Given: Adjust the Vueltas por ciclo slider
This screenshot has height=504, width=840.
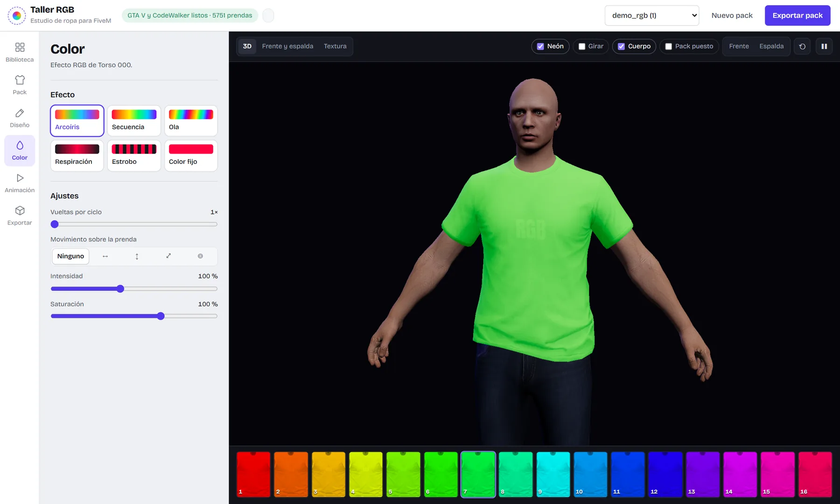Looking at the screenshot, I should 134,224.
